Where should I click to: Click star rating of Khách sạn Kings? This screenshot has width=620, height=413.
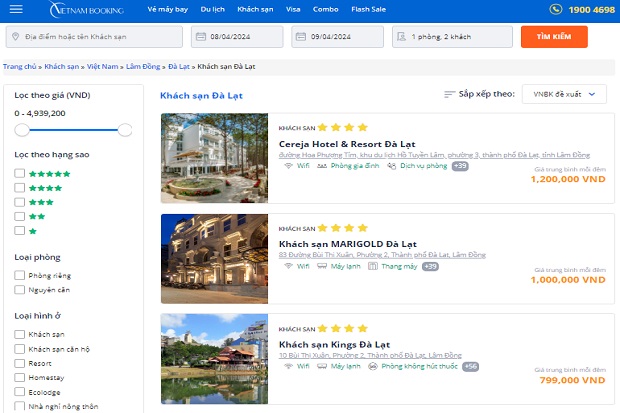click(342, 328)
